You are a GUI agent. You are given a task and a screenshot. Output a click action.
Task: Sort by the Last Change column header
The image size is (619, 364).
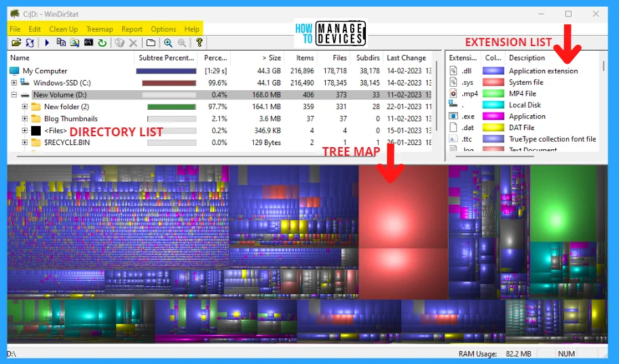click(407, 58)
